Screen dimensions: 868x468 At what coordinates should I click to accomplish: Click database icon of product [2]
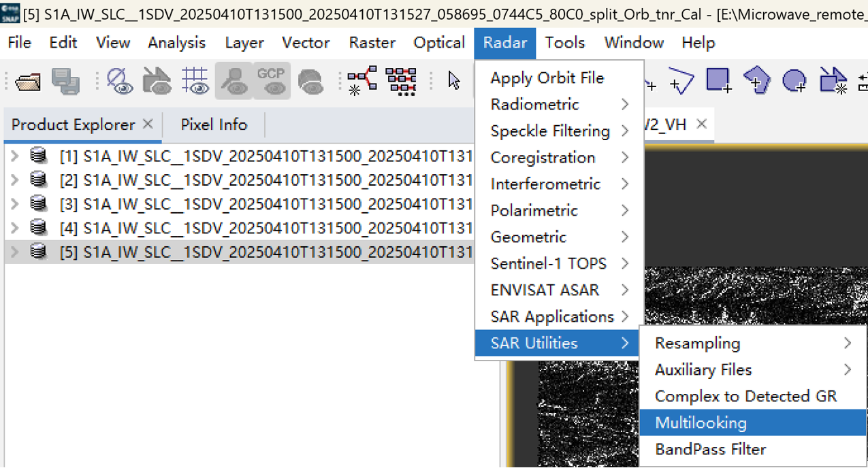tap(39, 180)
